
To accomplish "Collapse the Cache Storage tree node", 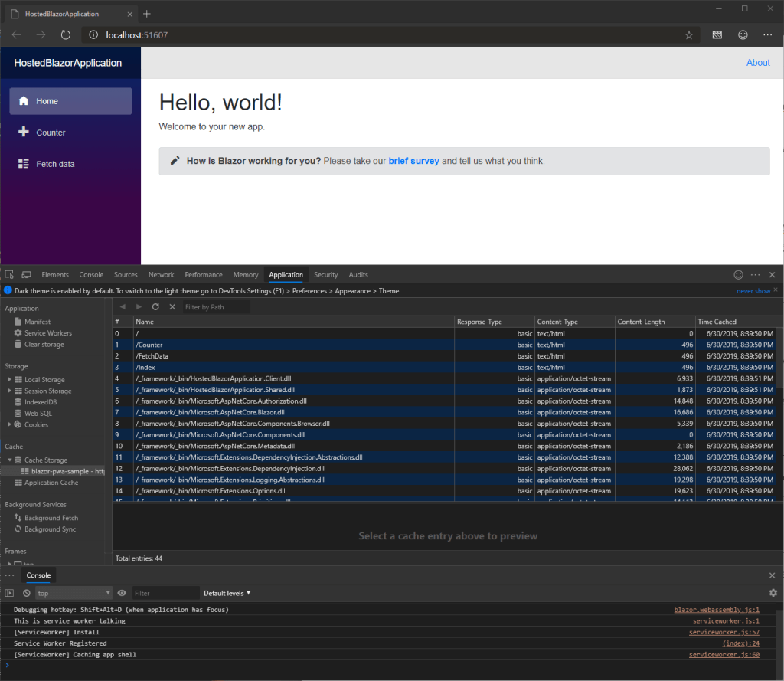I will click(9, 460).
